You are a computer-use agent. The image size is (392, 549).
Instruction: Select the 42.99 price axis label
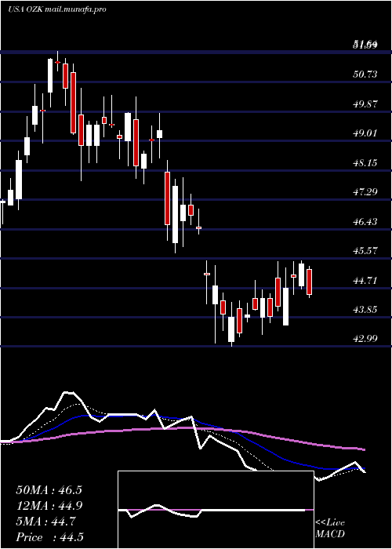click(365, 339)
